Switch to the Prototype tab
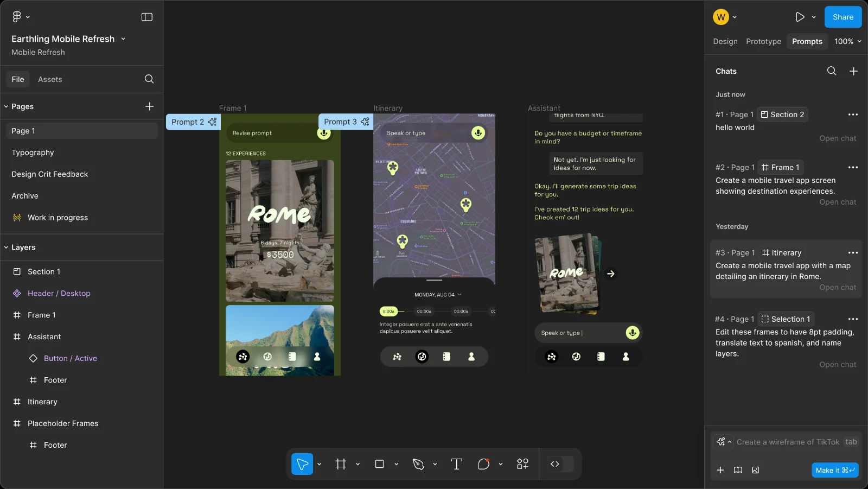This screenshot has width=868, height=489. [x=763, y=41]
